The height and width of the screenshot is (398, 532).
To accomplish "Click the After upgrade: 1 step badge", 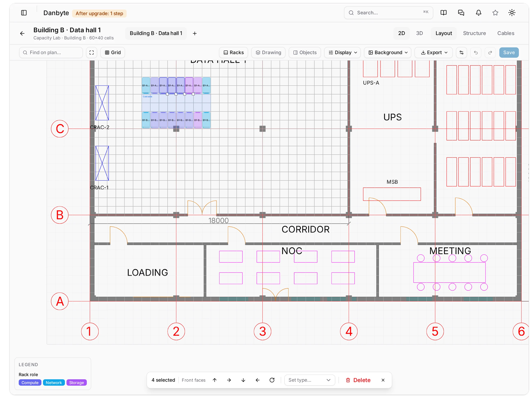I will click(x=99, y=13).
